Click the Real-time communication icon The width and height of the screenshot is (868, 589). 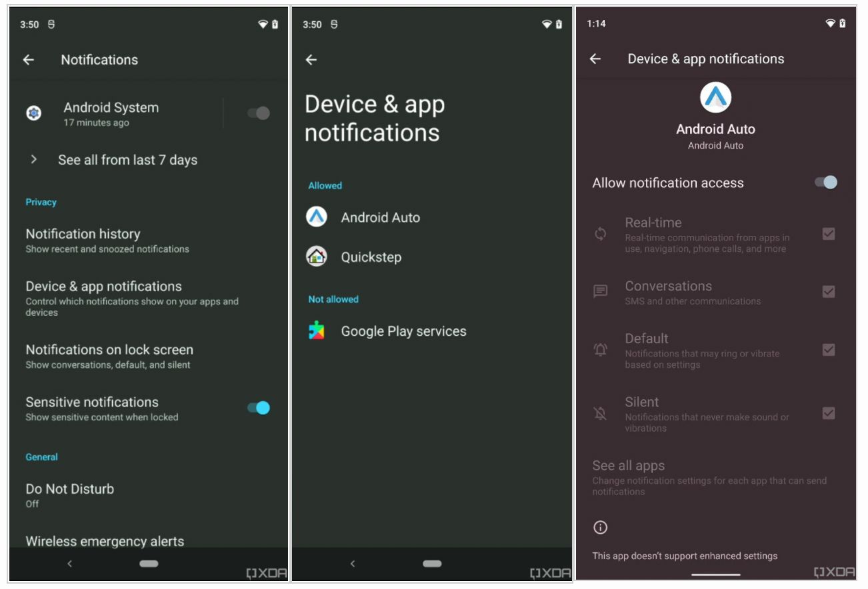600,233
